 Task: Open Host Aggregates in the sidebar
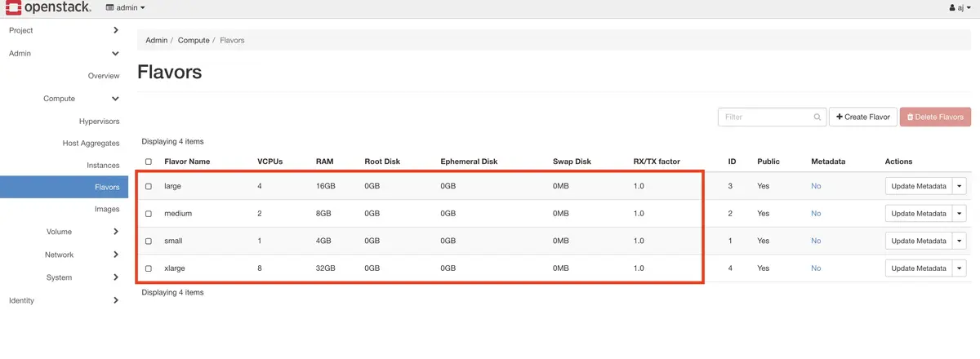pyautogui.click(x=91, y=144)
